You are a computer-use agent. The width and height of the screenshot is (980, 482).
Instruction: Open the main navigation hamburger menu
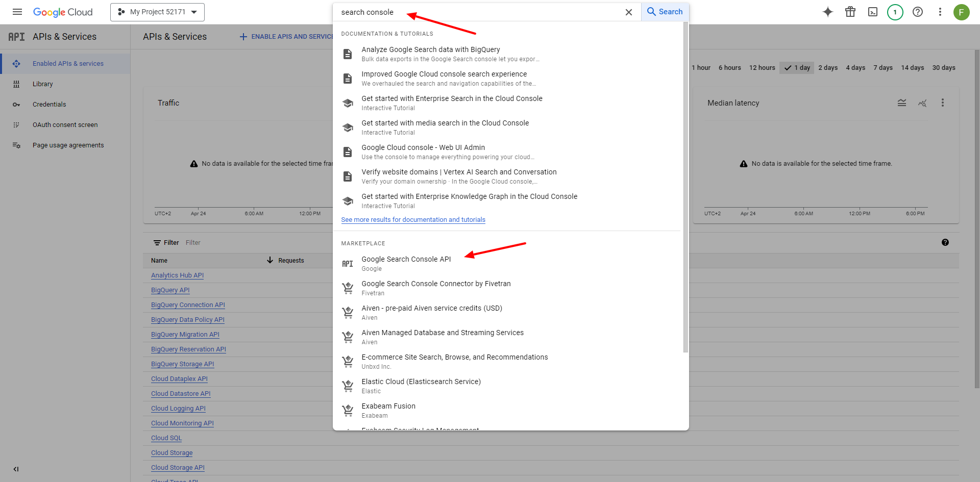point(17,12)
